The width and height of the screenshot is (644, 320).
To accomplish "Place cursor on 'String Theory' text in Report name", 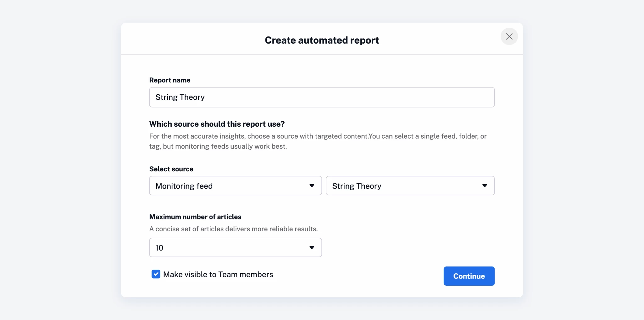I will pyautogui.click(x=180, y=97).
